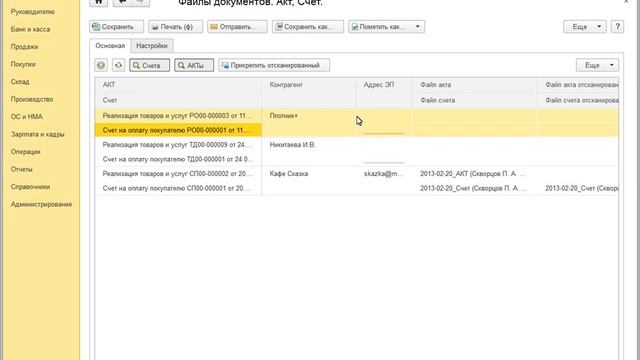Screen dimensions: 640x360
Task: Open 2013-02-20_Счет in Файл счета column
Action: tap(475, 188)
